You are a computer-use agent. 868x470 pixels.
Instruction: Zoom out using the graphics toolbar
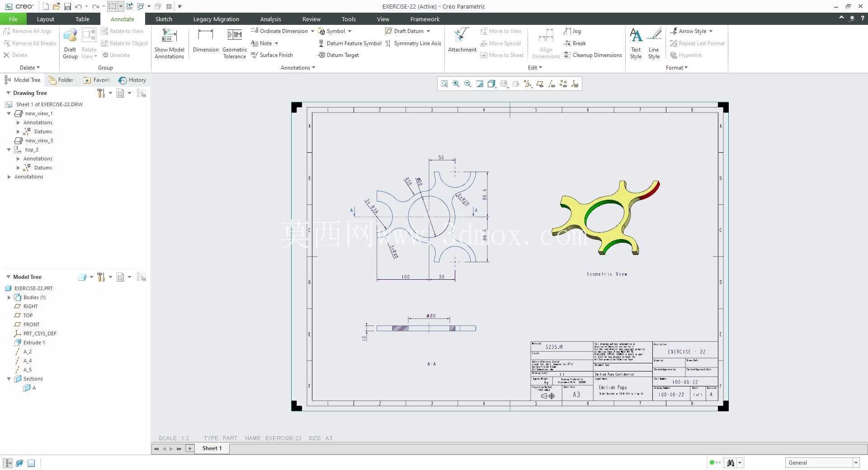tap(468, 84)
